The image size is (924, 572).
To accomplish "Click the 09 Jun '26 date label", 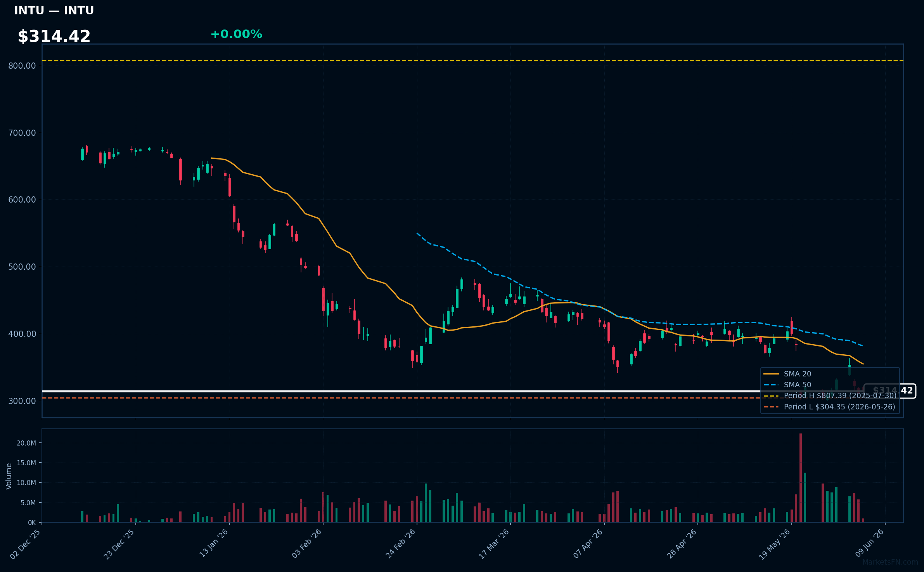I will tap(869, 544).
